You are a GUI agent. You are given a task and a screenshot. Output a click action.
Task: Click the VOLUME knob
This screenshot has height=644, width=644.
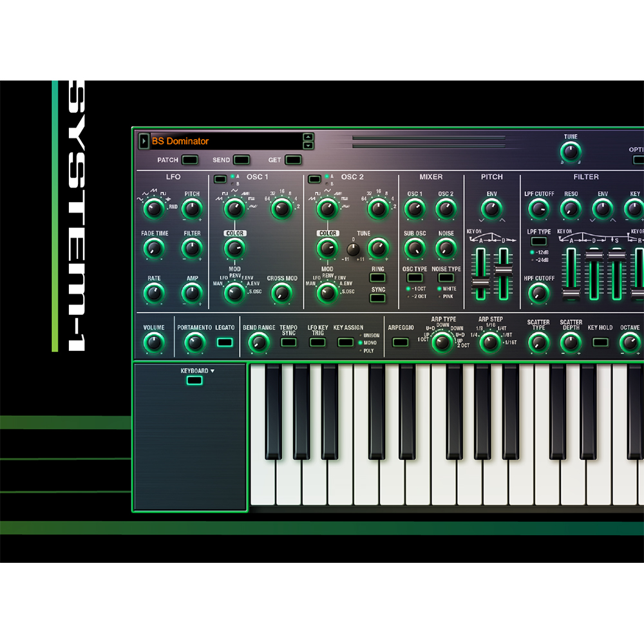(154, 343)
